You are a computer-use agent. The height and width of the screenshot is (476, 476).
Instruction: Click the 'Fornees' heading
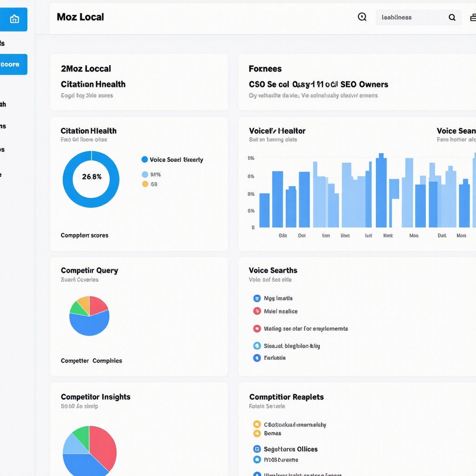pos(265,69)
